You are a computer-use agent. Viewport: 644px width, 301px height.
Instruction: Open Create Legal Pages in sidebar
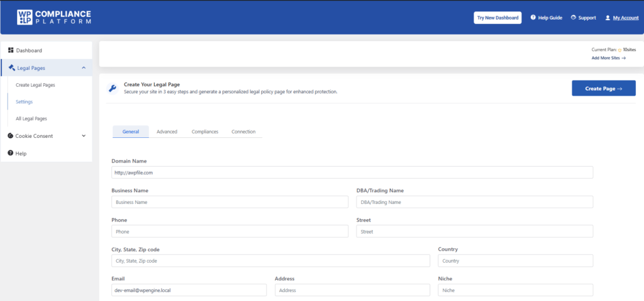[x=35, y=85]
